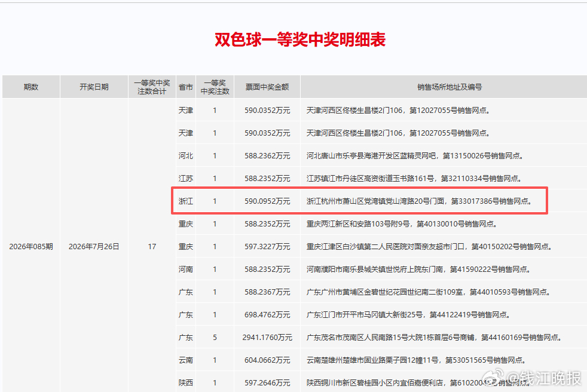Select the 一等奖中奖注数合计 header
The height and width of the screenshot is (392, 587).
click(152, 87)
